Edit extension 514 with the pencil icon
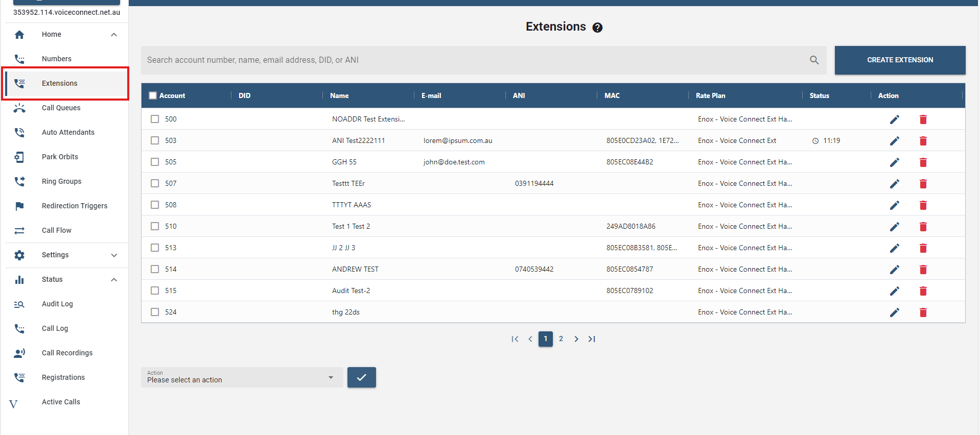Image resolution: width=980 pixels, height=435 pixels. click(894, 270)
